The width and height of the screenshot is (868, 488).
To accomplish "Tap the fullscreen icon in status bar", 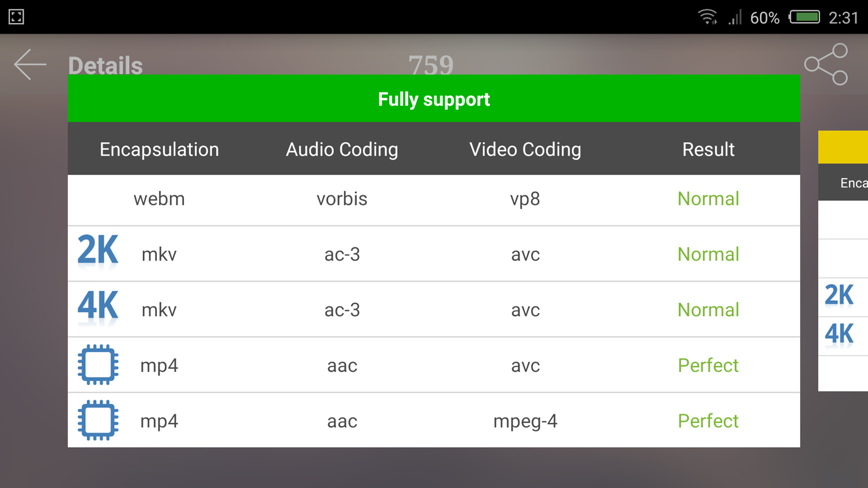I will click(16, 17).
